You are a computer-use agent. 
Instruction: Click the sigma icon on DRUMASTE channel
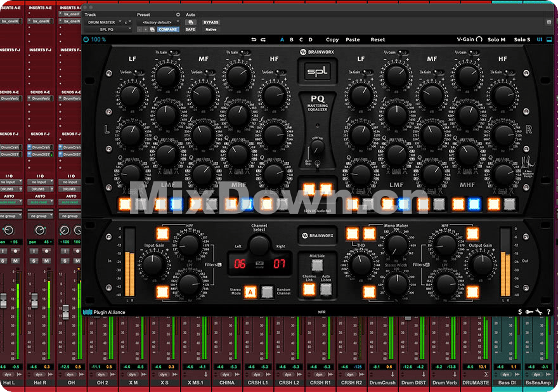(x=486, y=374)
